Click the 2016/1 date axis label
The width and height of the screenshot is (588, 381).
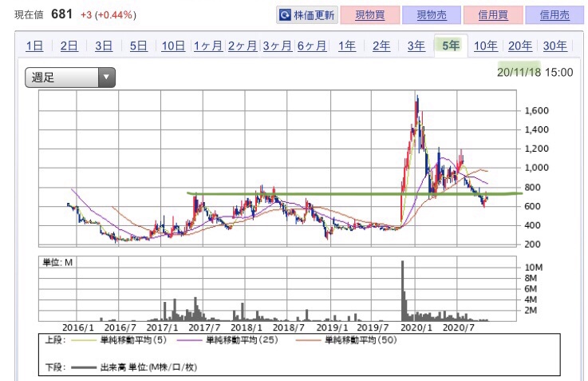tap(78, 327)
